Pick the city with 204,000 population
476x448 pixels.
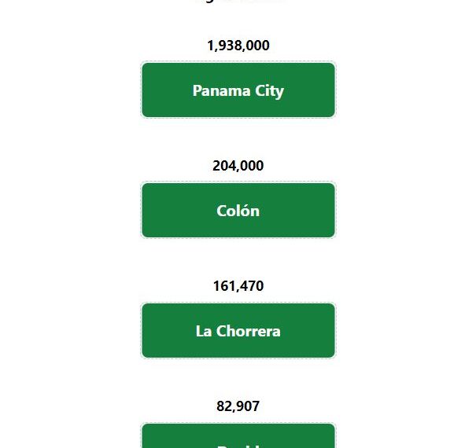tap(238, 210)
